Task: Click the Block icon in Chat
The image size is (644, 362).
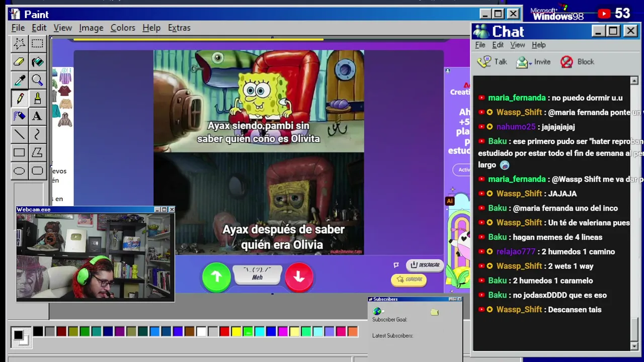Action: click(567, 62)
